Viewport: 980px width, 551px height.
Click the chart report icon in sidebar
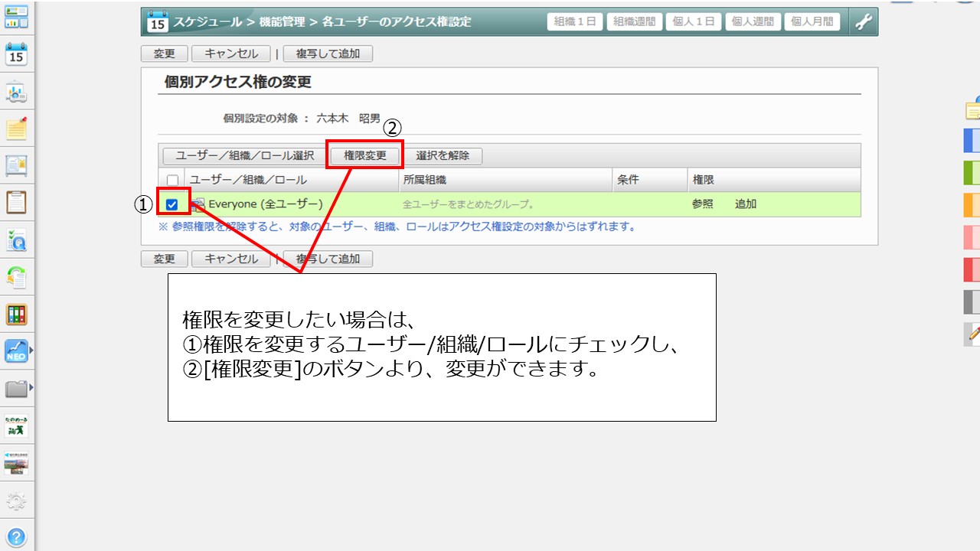point(16,93)
